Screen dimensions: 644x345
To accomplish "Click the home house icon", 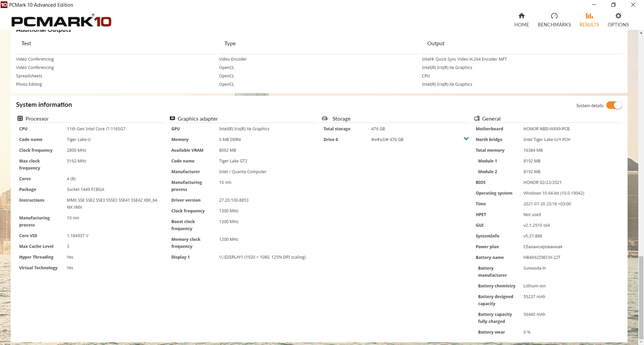I will coord(522,16).
